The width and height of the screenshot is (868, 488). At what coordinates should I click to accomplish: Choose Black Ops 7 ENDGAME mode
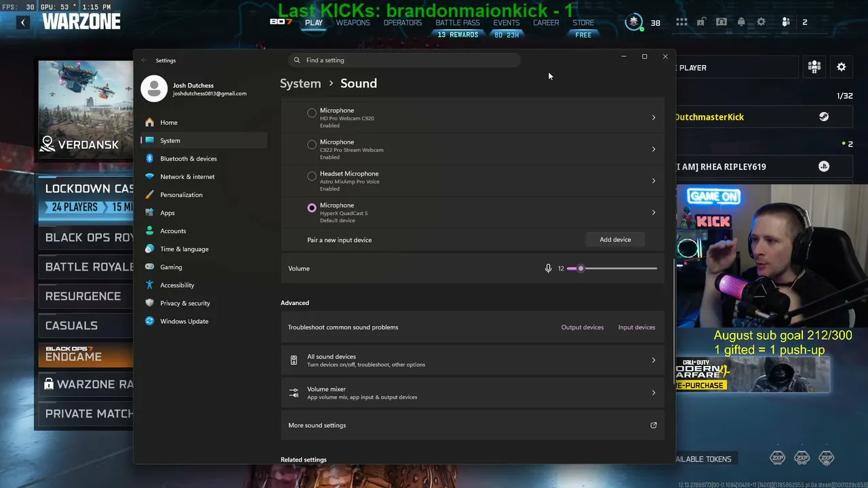[86, 354]
